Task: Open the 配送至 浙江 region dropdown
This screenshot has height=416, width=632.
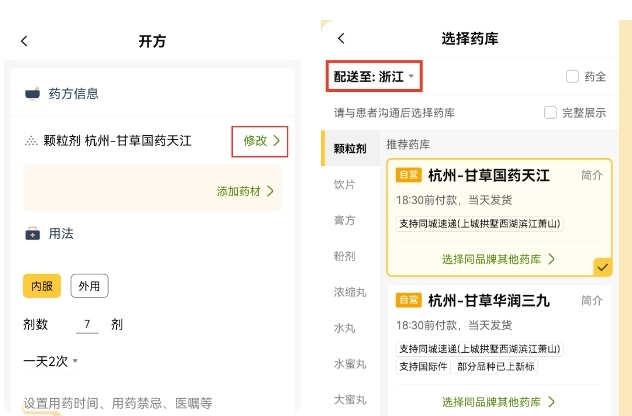Action: [x=371, y=76]
